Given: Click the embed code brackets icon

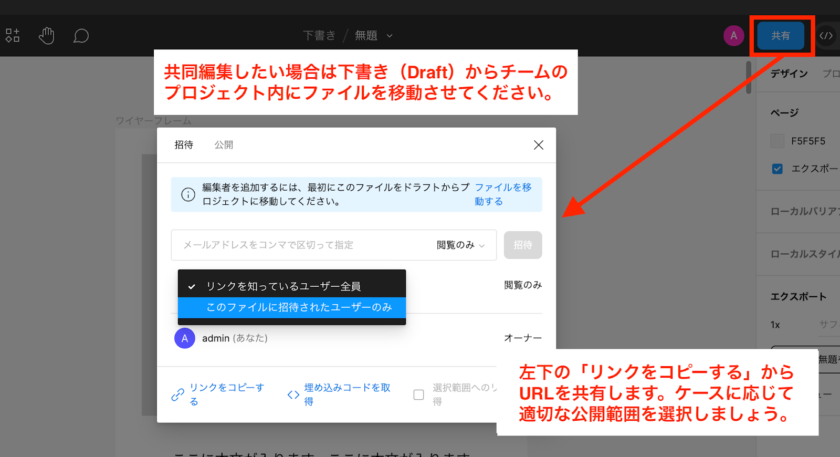Looking at the screenshot, I should [x=293, y=394].
